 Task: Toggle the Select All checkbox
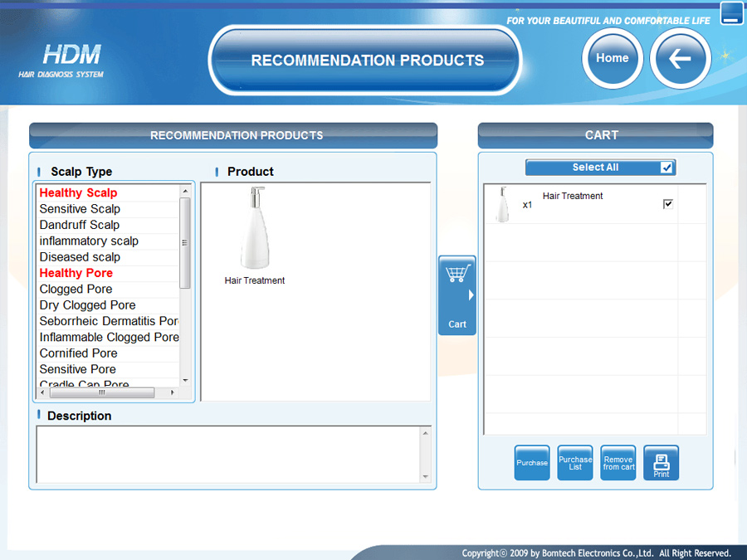(666, 168)
